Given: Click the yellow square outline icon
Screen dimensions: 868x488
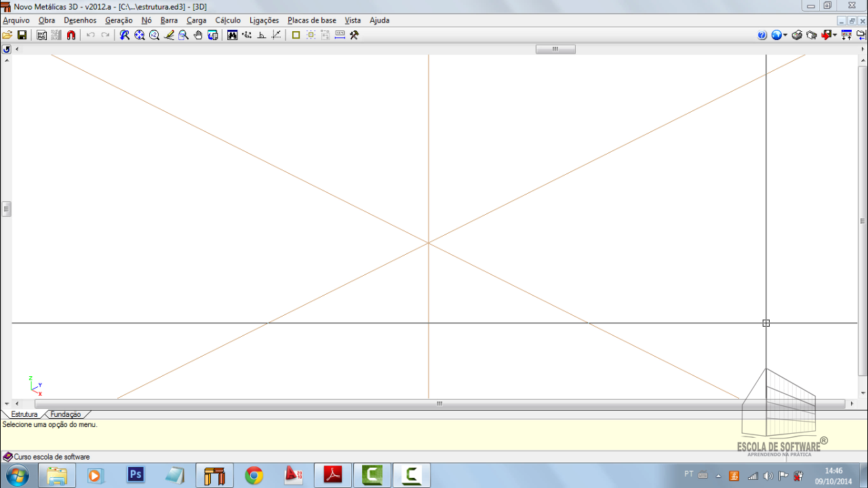Looking at the screenshot, I should [x=296, y=35].
